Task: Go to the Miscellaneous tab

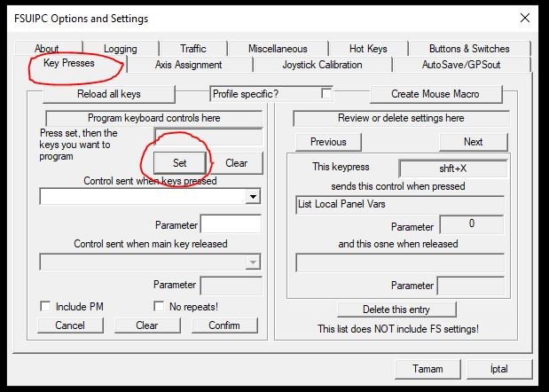Action: (x=278, y=48)
